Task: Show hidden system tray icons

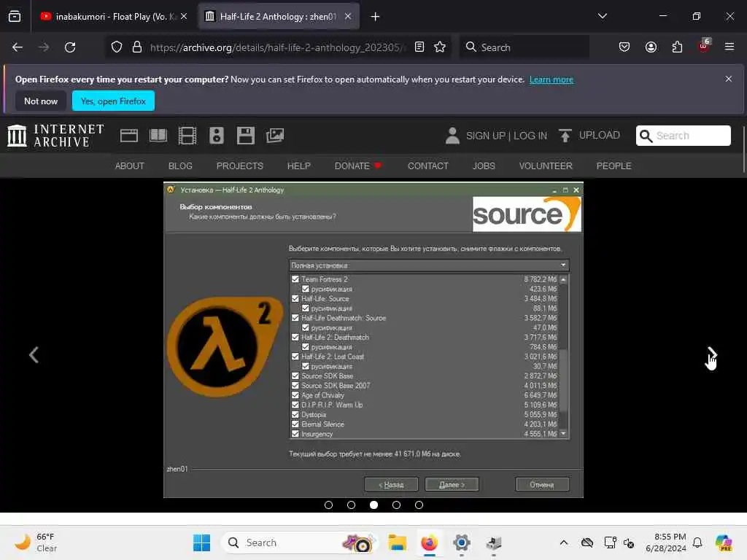Action: pos(564,542)
